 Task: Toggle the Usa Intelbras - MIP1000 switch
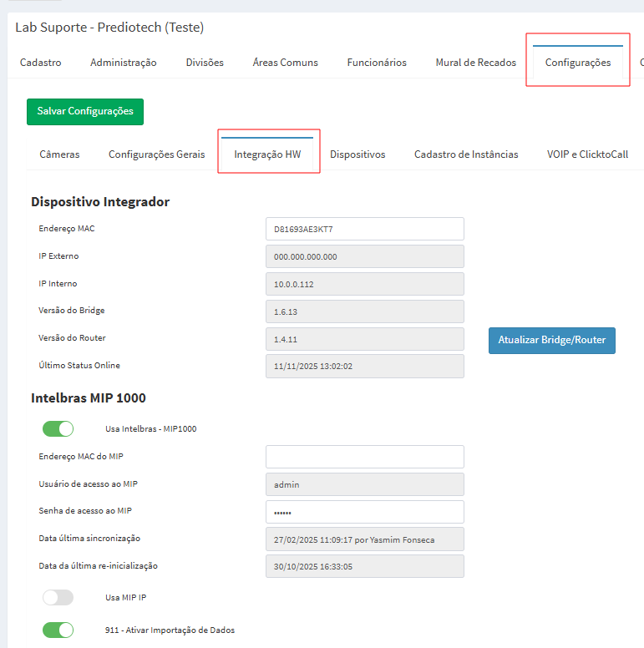(x=58, y=428)
